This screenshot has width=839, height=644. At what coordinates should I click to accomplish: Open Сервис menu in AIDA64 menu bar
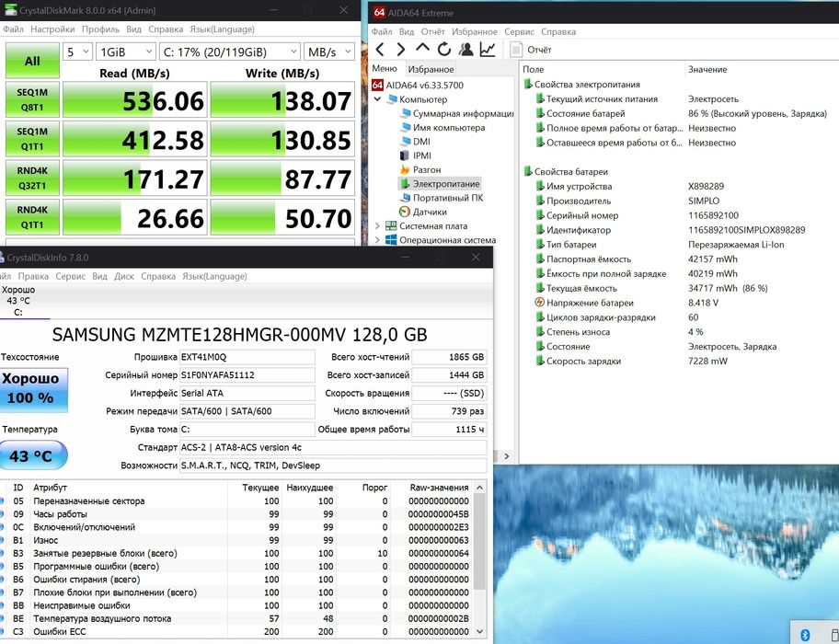pos(519,31)
